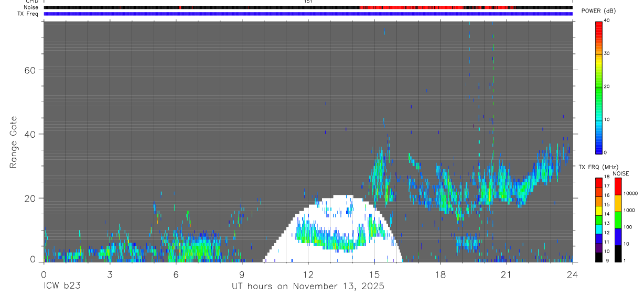Click the x-axis tick label '3'
This screenshot has width=644, height=297.
click(x=110, y=274)
